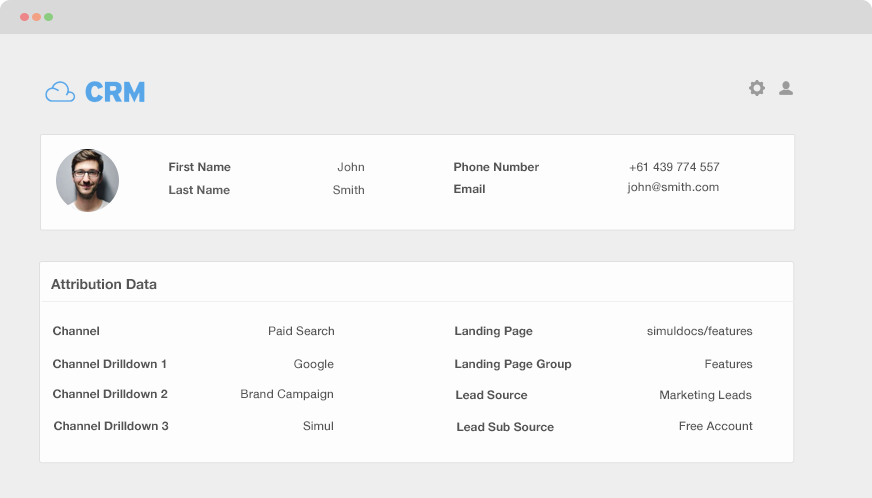This screenshot has height=498, width=872.
Task: Click the Channel Drilldown 1 value Google
Action: [313, 364]
